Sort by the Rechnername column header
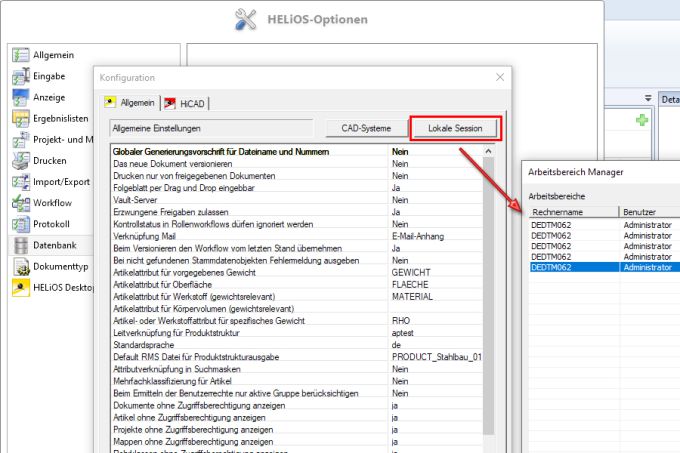 (574, 212)
